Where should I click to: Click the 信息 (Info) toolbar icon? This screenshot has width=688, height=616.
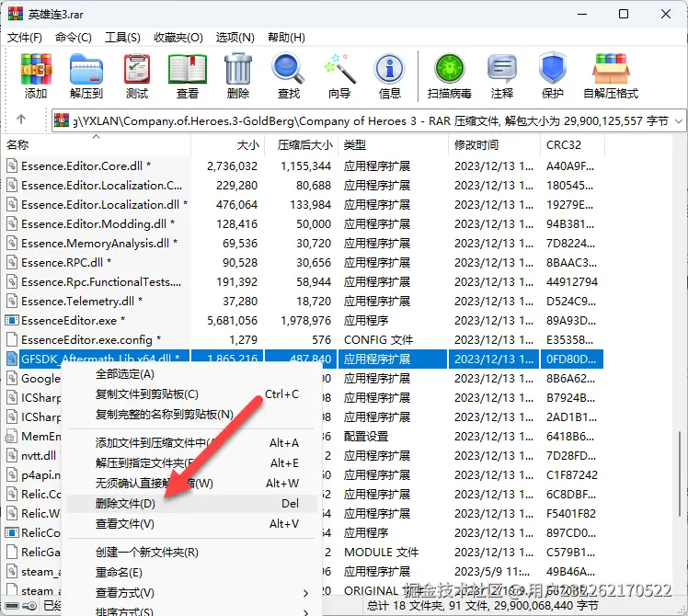pyautogui.click(x=389, y=69)
